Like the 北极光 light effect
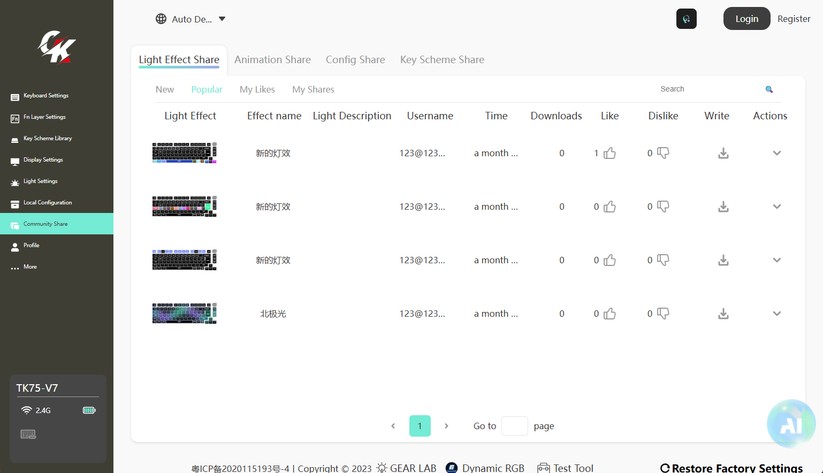The height and width of the screenshot is (473, 823). 609,314
